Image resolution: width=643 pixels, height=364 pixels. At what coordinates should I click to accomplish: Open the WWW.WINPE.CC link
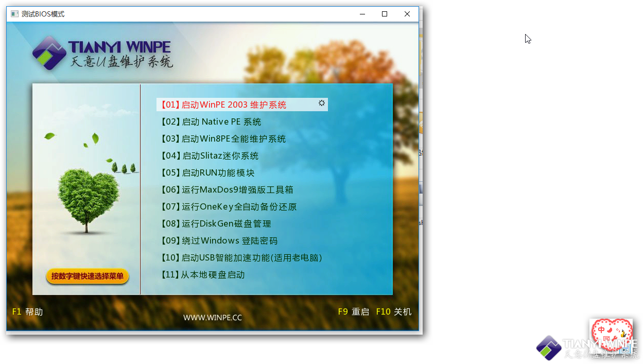[213, 318]
